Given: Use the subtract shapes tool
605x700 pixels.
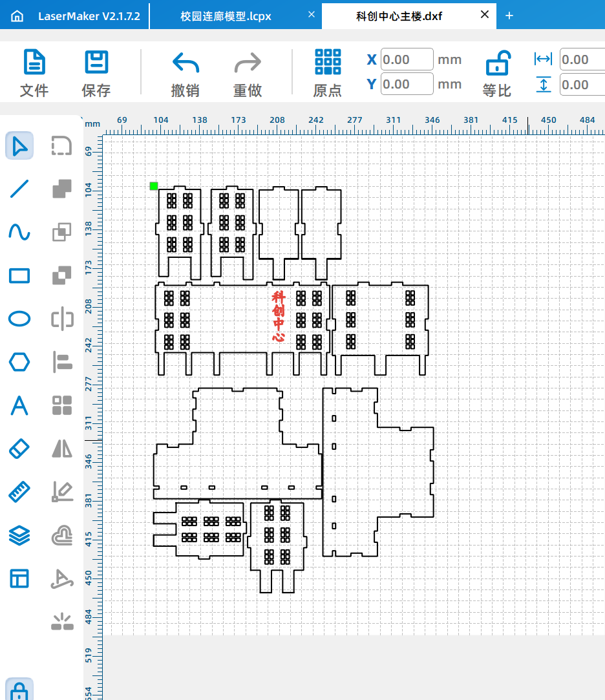Looking at the screenshot, I should click(x=62, y=275).
